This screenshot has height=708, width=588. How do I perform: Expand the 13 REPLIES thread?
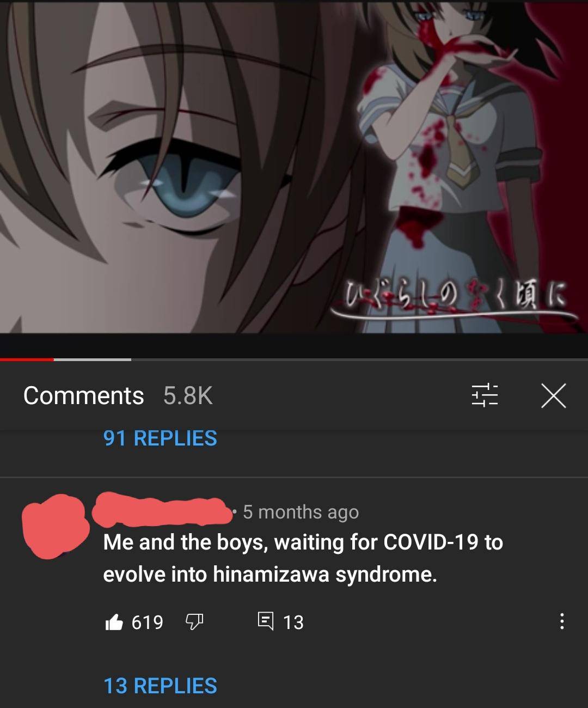point(160,686)
